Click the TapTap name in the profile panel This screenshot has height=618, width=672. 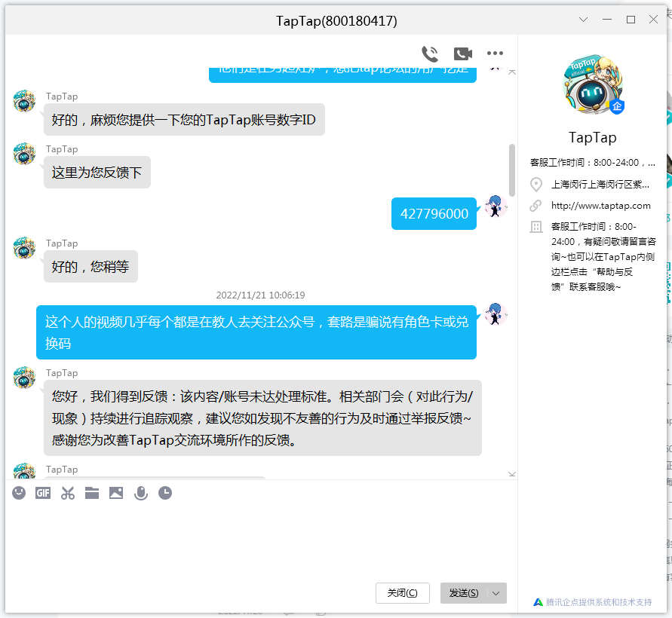click(593, 137)
